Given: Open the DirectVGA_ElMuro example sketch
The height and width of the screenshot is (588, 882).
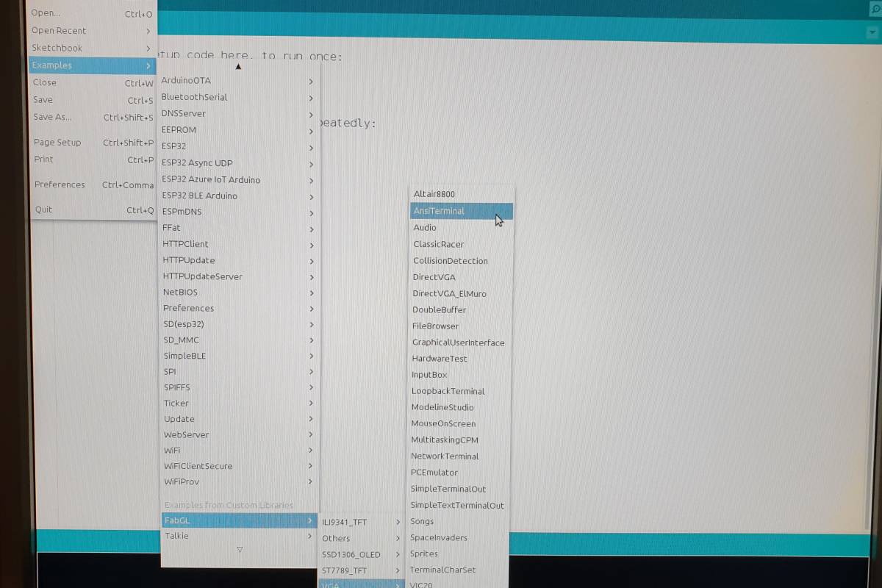Looking at the screenshot, I should 462,293.
